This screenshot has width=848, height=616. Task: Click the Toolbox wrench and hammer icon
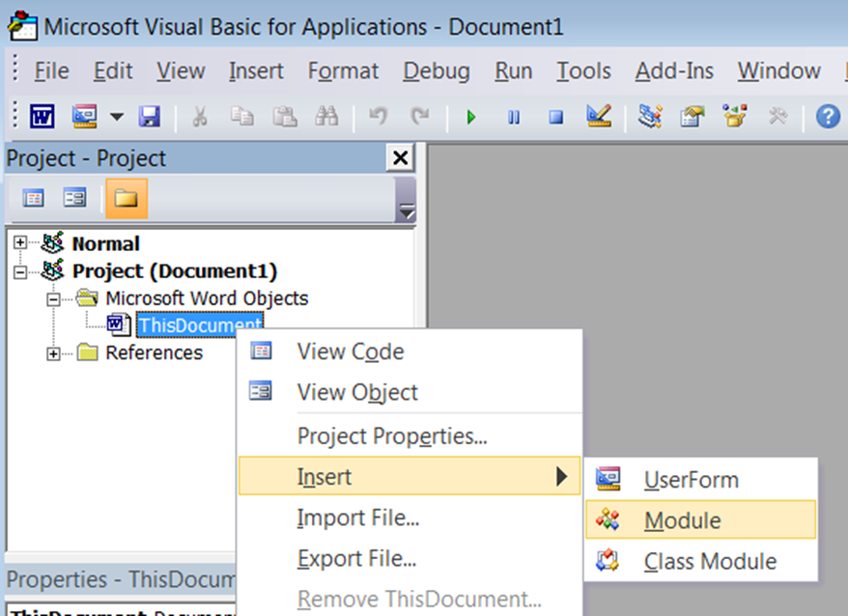777,116
